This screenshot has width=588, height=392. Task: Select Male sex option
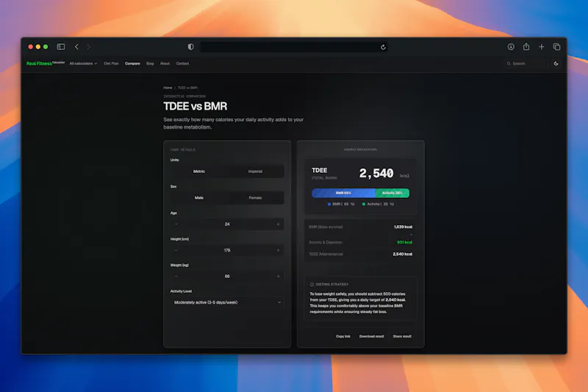[198, 198]
